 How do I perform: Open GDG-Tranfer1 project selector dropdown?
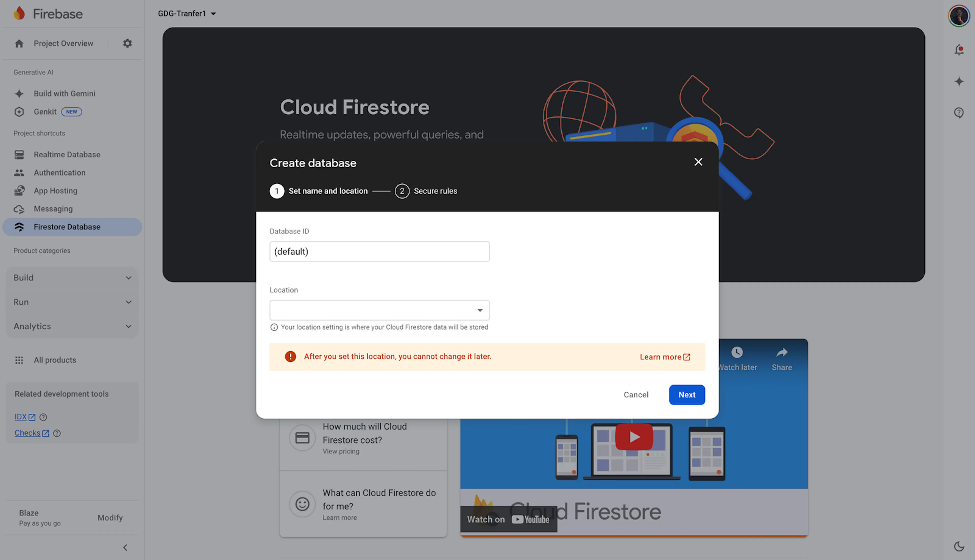(187, 13)
